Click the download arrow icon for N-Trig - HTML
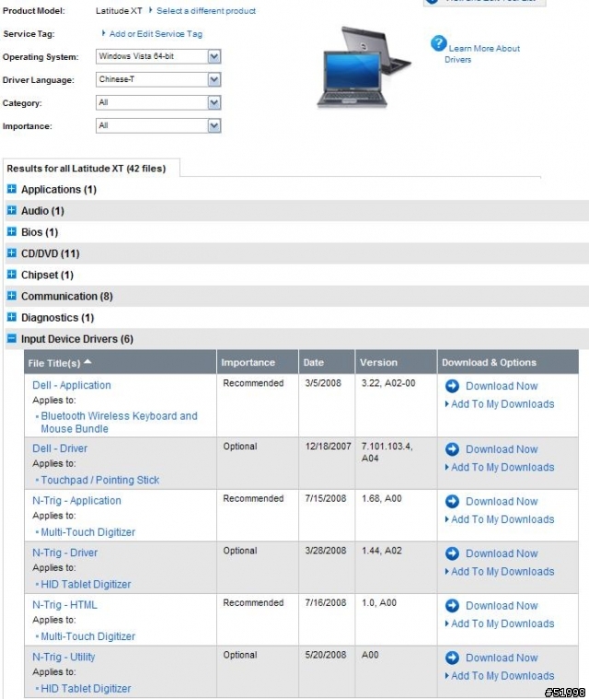The height and width of the screenshot is (700, 589). click(x=452, y=606)
